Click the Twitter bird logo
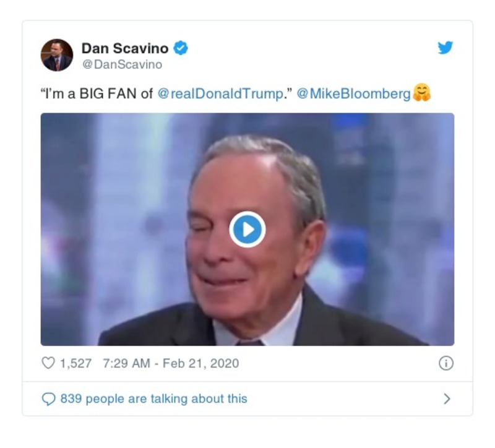Image resolution: width=495 pixels, height=448 pixels. coord(446,48)
